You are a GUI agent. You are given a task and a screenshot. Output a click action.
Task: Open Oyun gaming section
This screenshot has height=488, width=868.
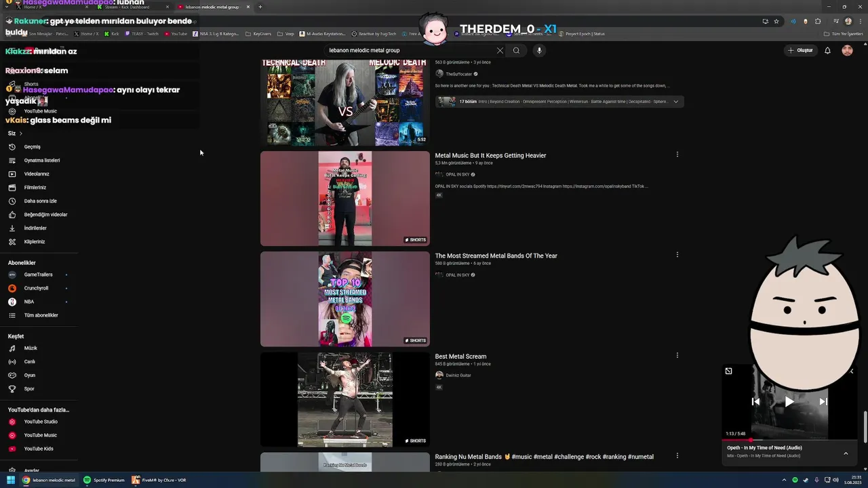point(30,375)
